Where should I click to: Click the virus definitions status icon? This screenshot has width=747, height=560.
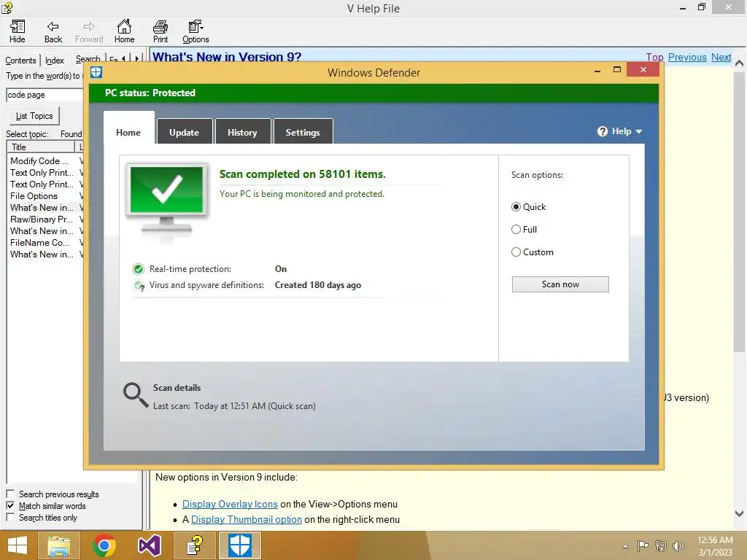point(139,286)
